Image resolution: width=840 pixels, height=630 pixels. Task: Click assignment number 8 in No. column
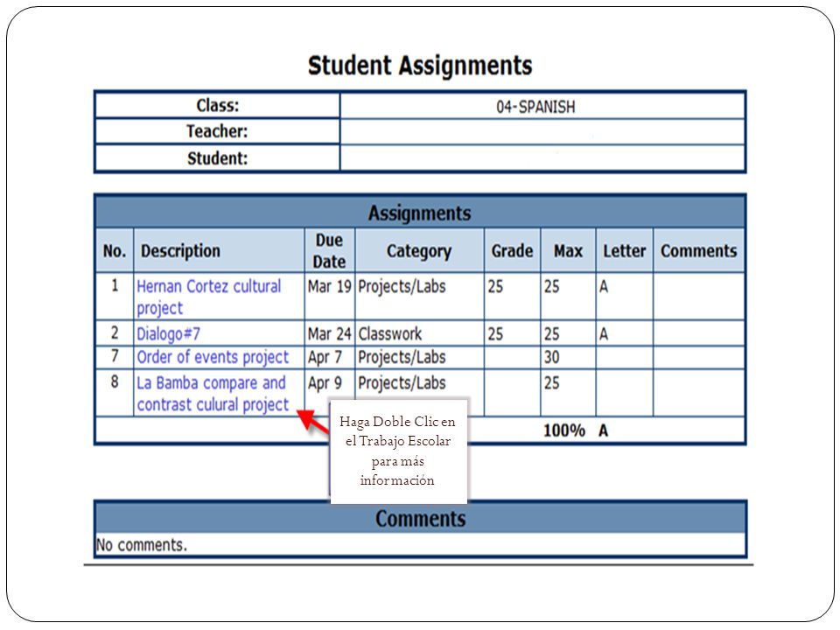[x=115, y=381]
